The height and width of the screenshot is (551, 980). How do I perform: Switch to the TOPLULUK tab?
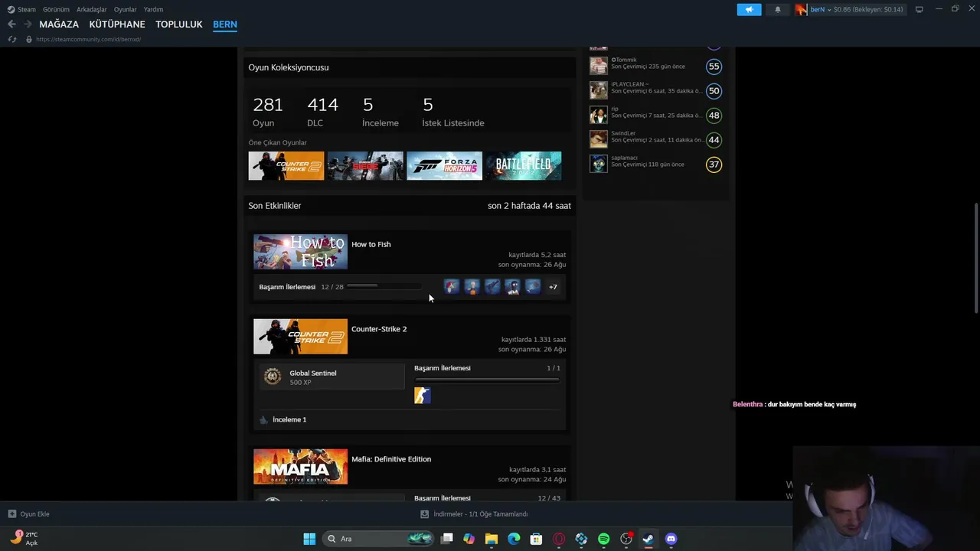tap(179, 24)
